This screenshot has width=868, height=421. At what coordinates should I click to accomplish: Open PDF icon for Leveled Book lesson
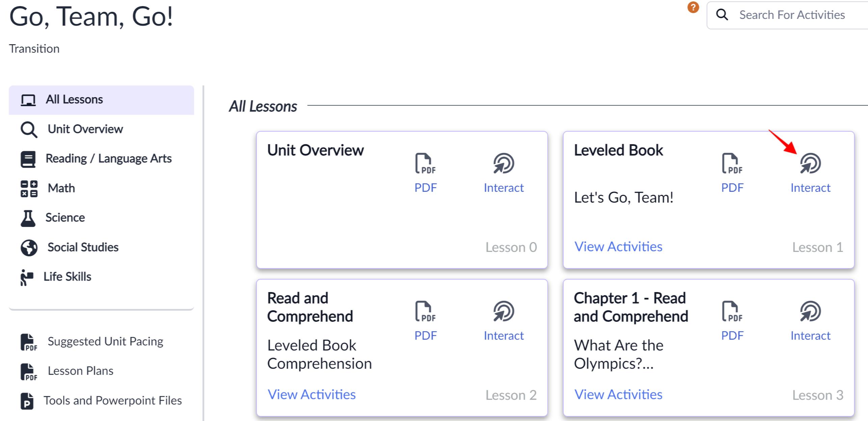pyautogui.click(x=732, y=163)
